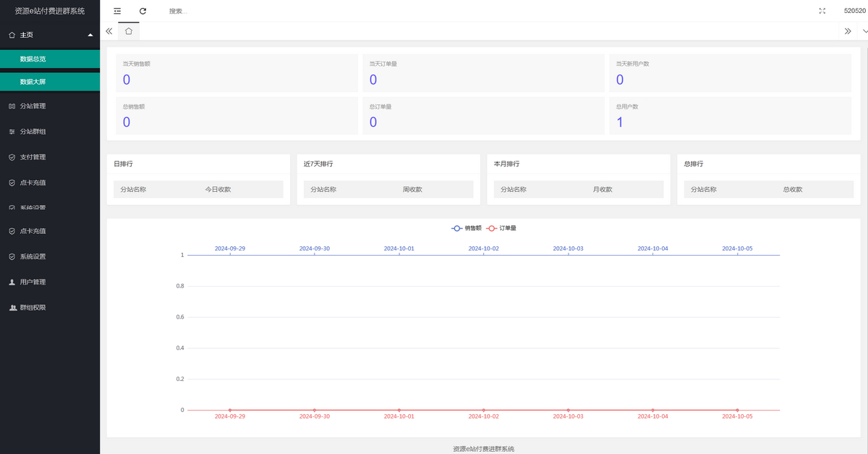Enter fullscreen using the expand icon
Image resolution: width=868 pixels, height=454 pixels.
pyautogui.click(x=822, y=11)
